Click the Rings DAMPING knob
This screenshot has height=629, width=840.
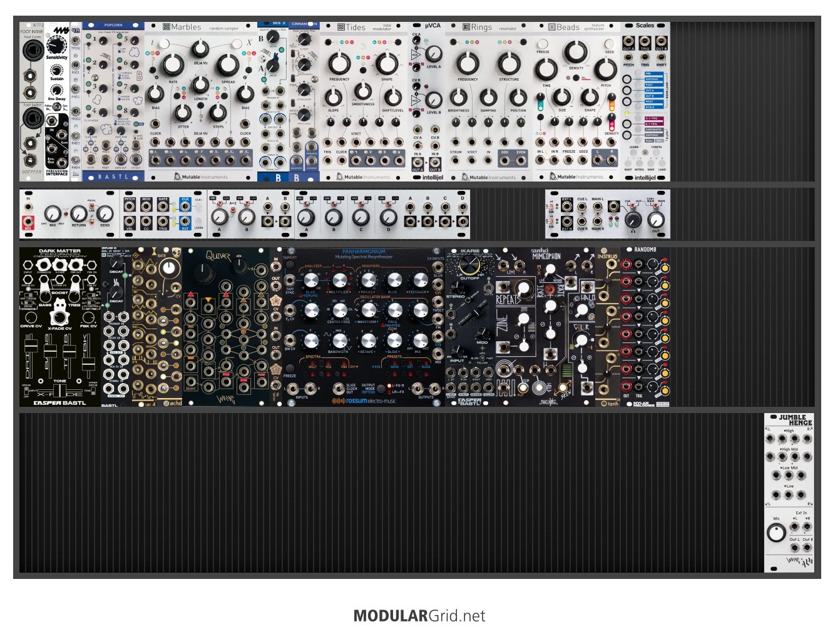coord(488,97)
